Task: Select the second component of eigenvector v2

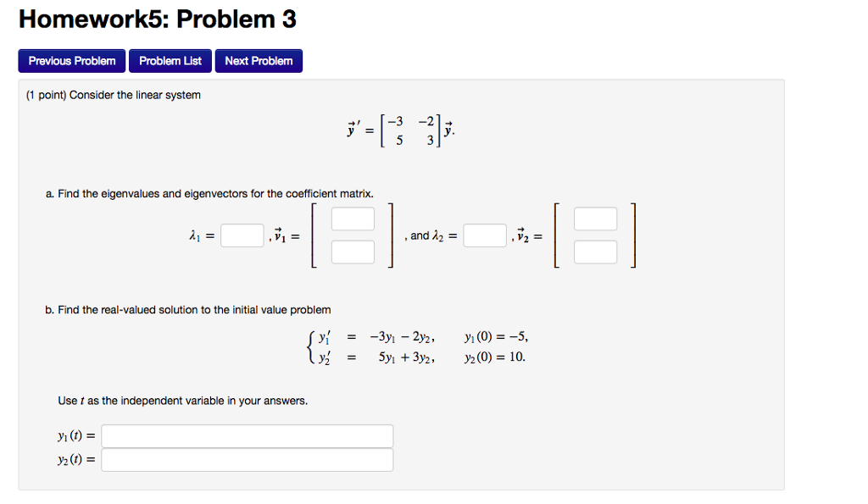Action: (594, 252)
